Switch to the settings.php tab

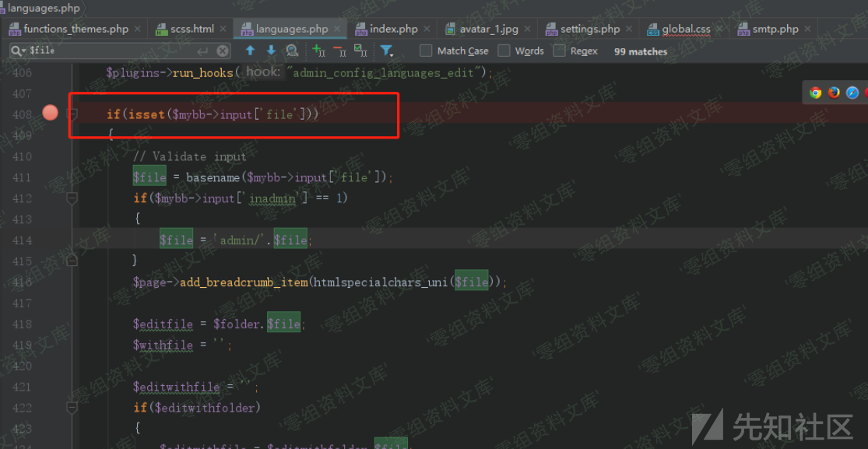[x=589, y=29]
